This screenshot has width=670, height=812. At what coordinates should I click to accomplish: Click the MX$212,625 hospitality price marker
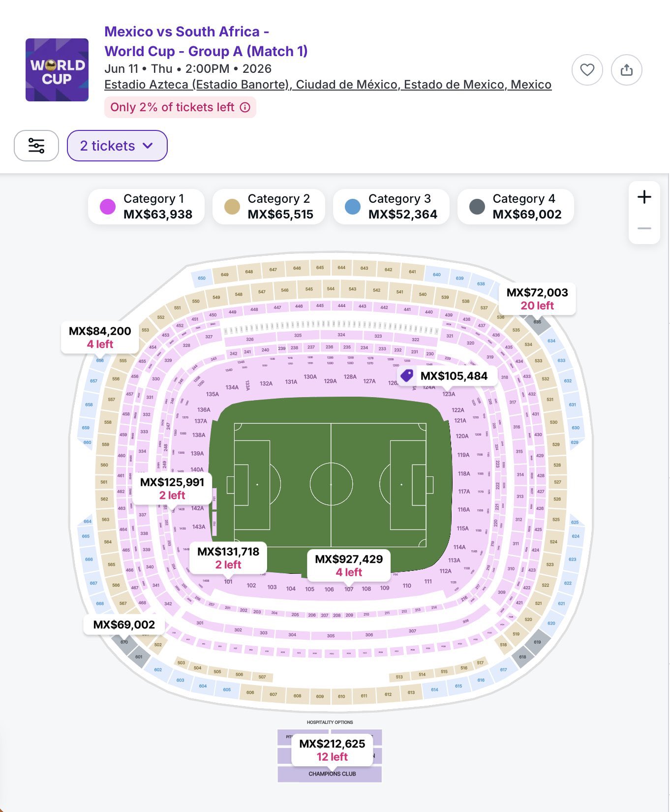point(332,750)
